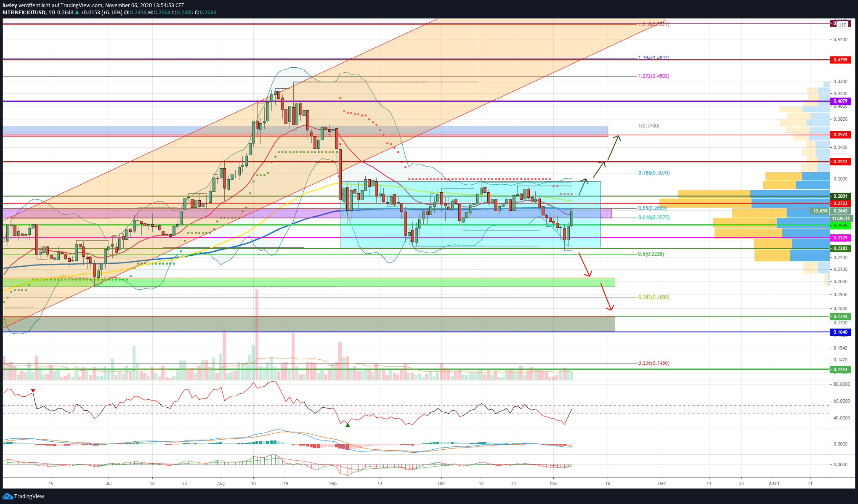Screen dimensions: 858x504
Task: Click the +0.0153 (+6.16%) change value
Action: [101, 13]
